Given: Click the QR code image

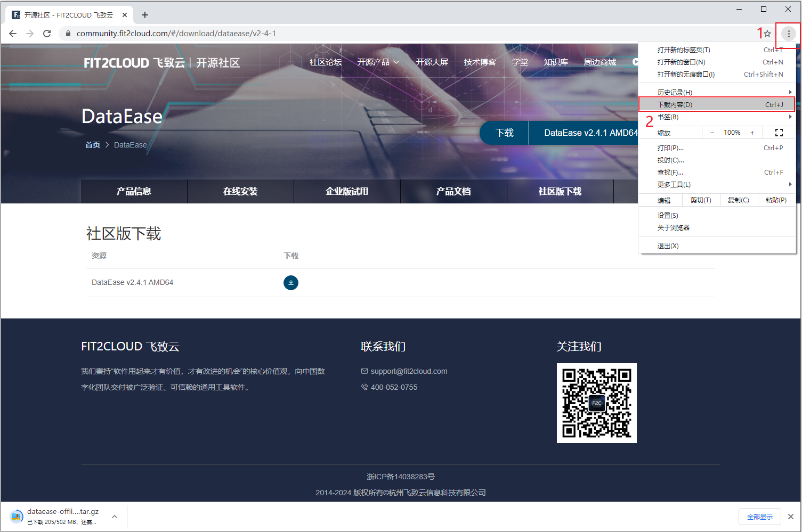Looking at the screenshot, I should point(596,403).
